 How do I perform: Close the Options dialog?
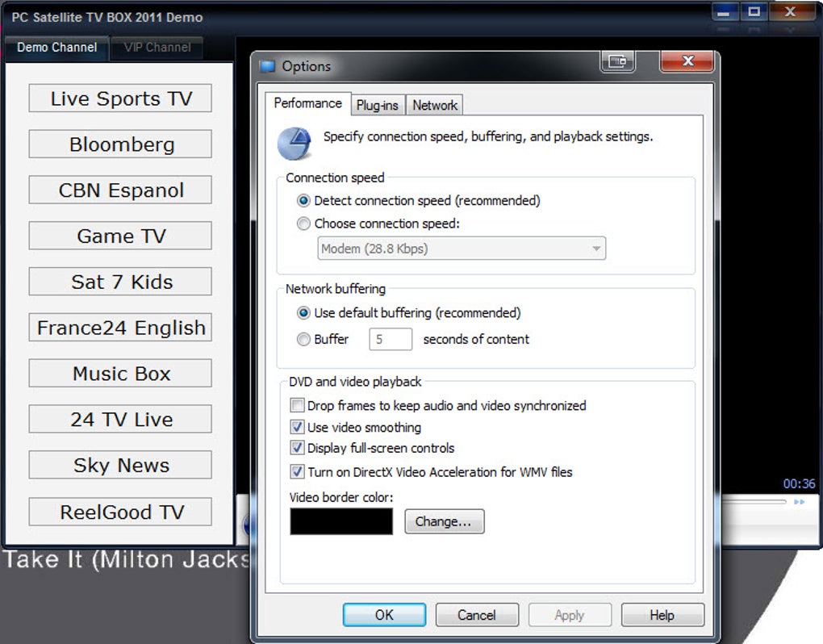(687, 61)
